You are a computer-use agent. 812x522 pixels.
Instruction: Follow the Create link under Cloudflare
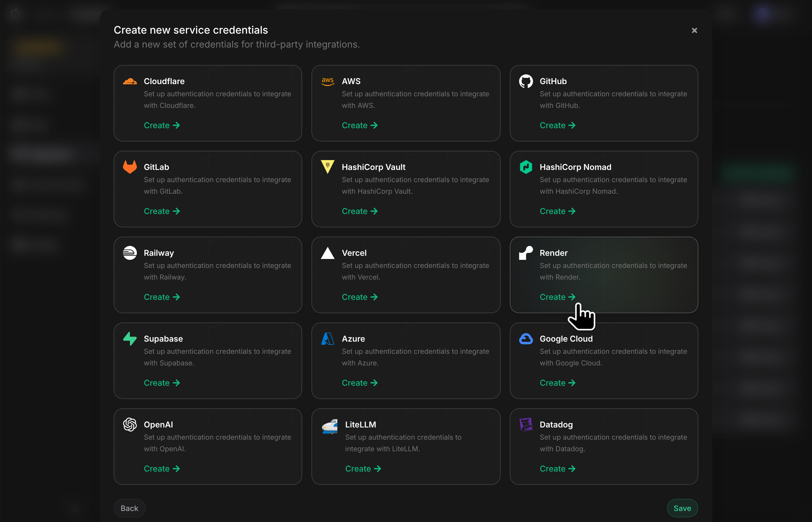[x=162, y=125]
